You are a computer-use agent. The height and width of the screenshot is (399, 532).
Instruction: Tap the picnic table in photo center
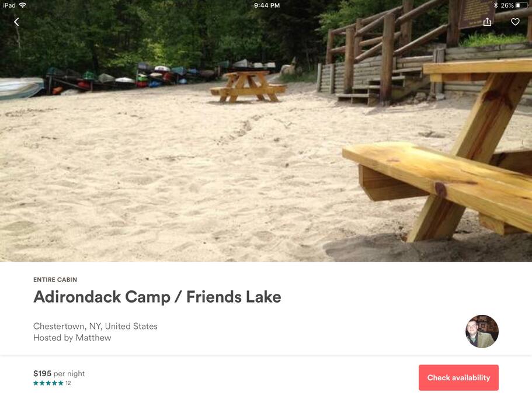coord(248,86)
